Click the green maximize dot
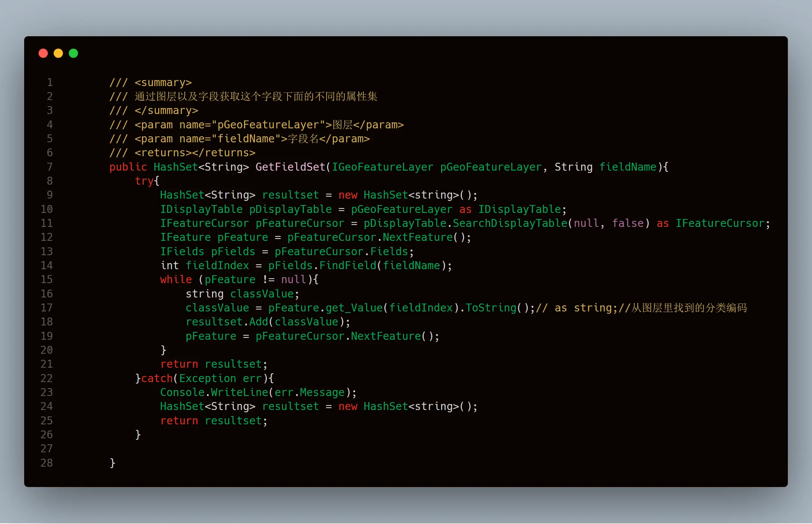This screenshot has height=524, width=812. click(x=74, y=53)
